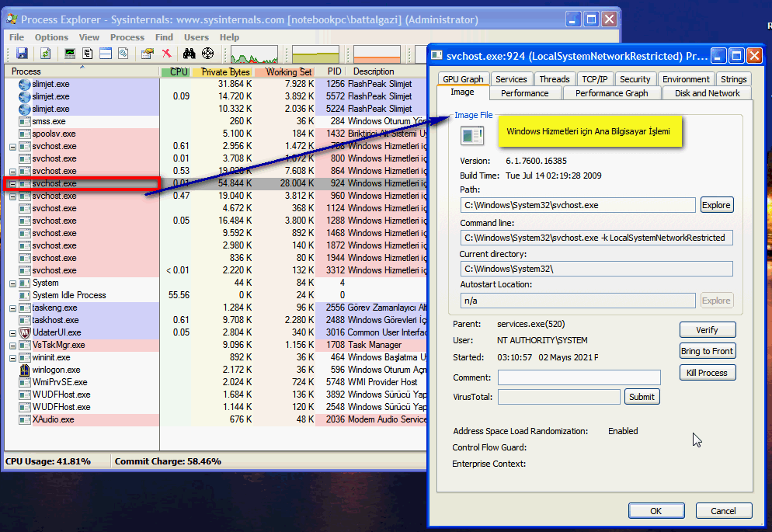772x532 pixels.
Task: Open System Information via the monitor graph icon
Action: (x=70, y=54)
